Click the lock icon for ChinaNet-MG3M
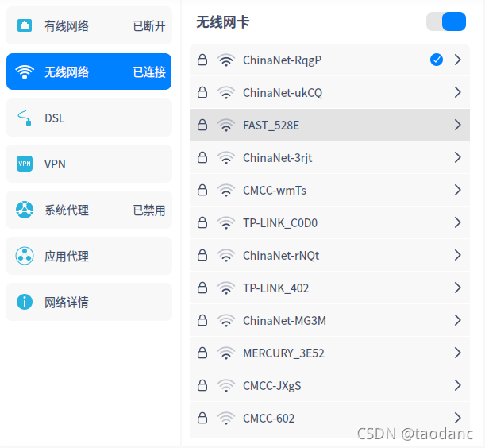This screenshot has width=485, height=448. coord(202,320)
